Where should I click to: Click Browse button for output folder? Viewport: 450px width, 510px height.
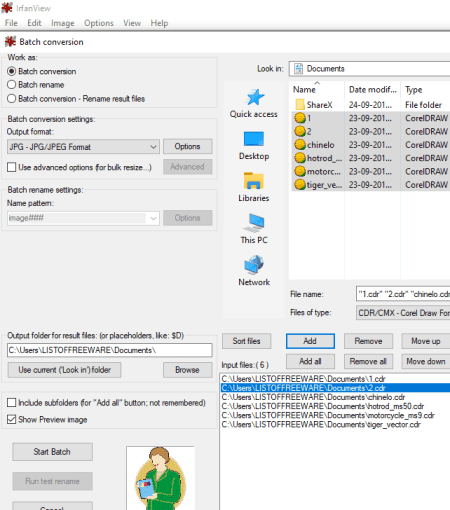click(x=188, y=370)
